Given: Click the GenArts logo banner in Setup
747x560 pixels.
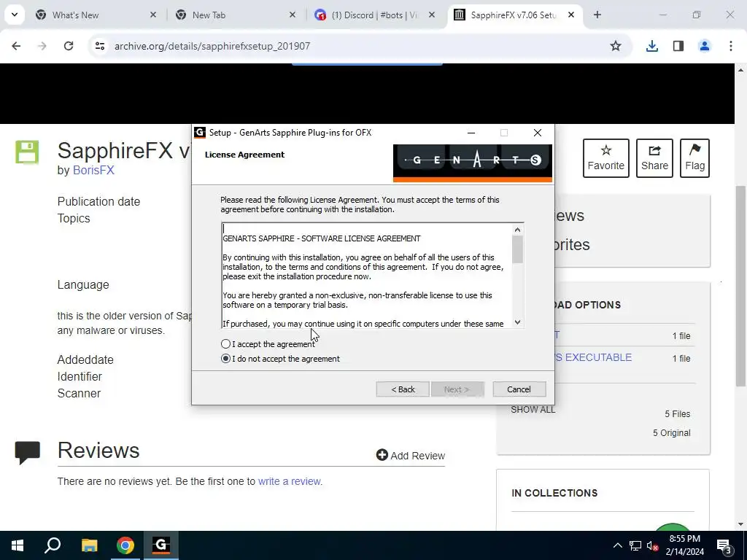Looking at the screenshot, I should (473, 163).
